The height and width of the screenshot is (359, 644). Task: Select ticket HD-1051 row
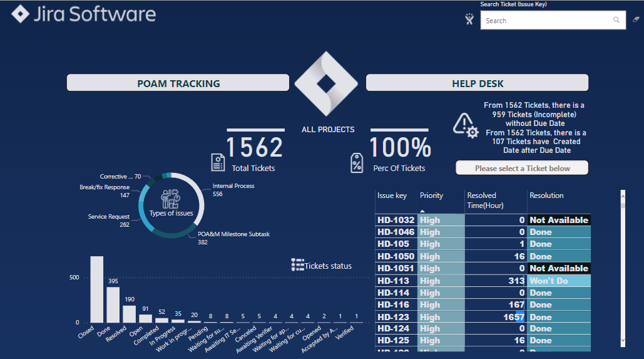(483, 268)
